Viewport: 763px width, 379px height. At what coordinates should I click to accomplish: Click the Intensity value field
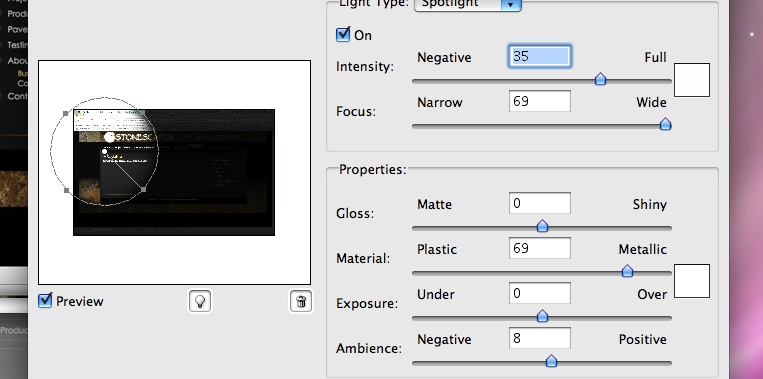(540, 56)
